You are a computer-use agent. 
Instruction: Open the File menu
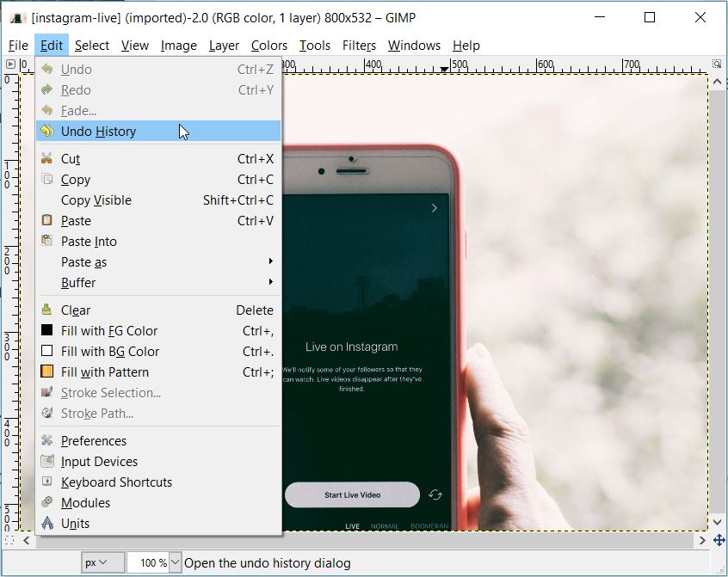pos(19,46)
